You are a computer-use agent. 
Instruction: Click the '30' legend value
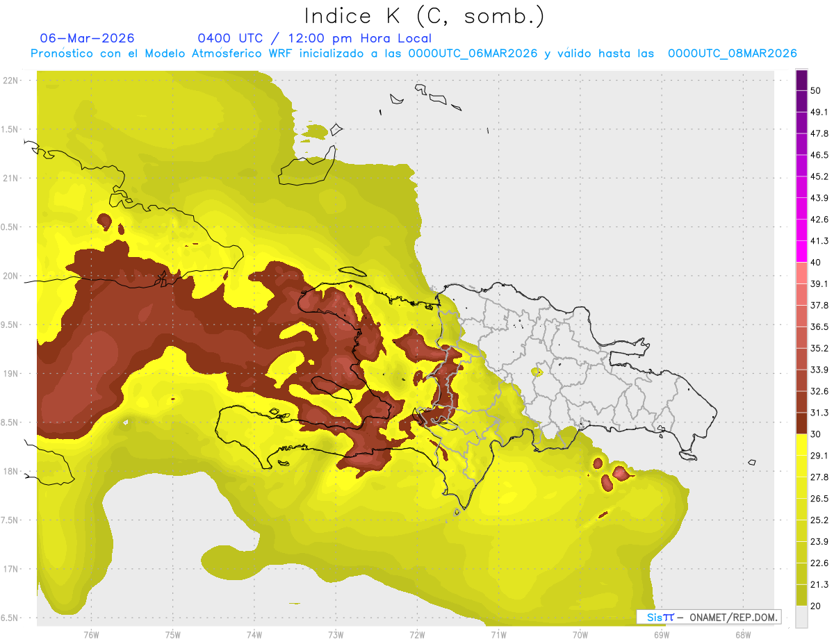coord(815,434)
